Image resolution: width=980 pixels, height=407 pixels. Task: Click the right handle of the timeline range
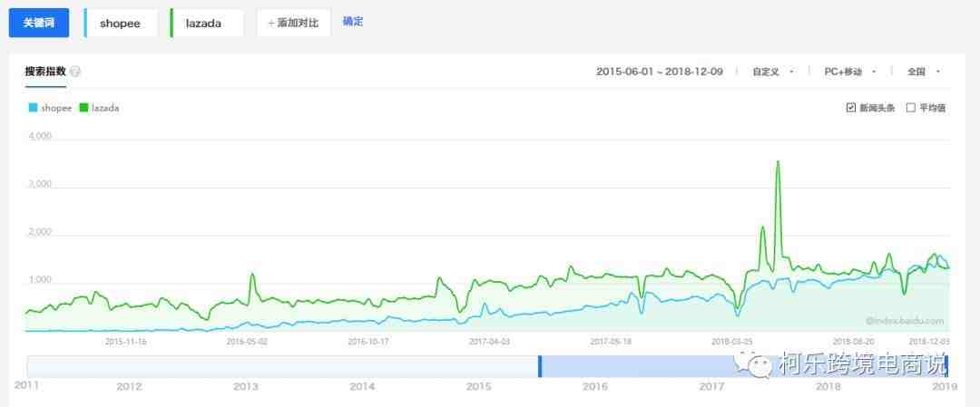[x=946, y=366]
